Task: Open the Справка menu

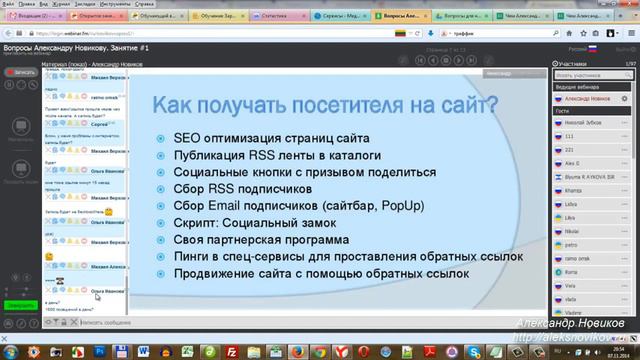Action: [x=144, y=4]
